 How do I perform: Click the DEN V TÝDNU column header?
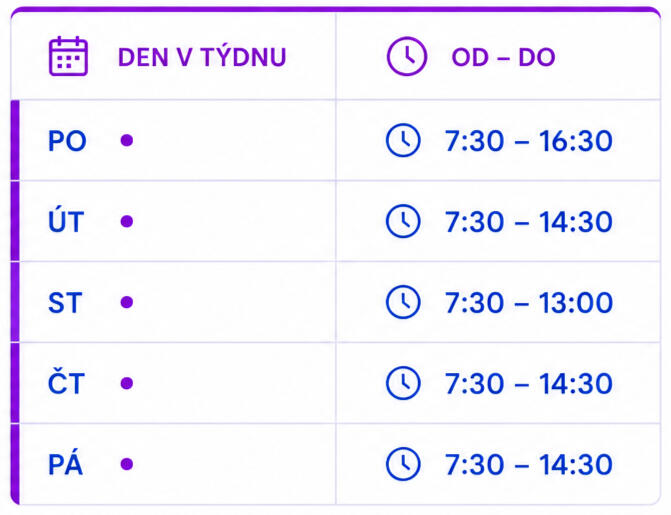202,57
